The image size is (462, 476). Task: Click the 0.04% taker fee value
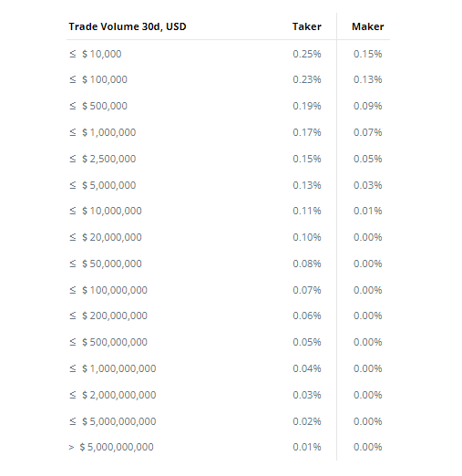[307, 368]
